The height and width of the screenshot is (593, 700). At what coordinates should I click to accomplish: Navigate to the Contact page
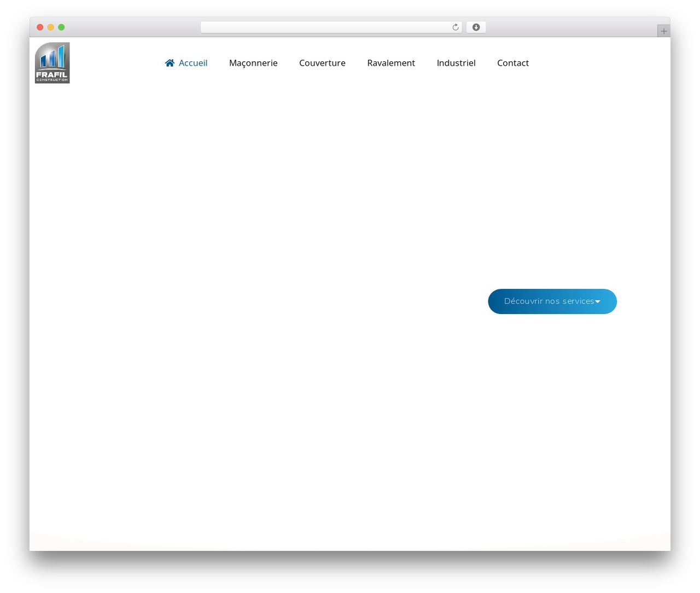pos(513,63)
